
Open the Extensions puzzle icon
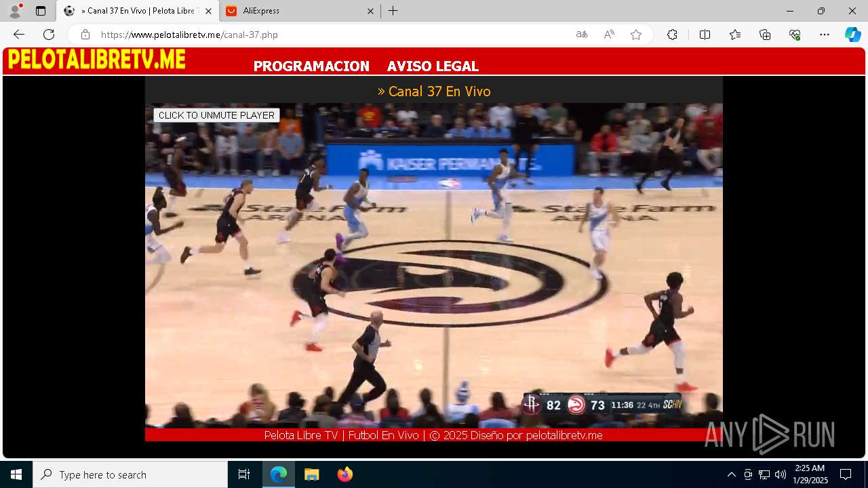coord(672,35)
